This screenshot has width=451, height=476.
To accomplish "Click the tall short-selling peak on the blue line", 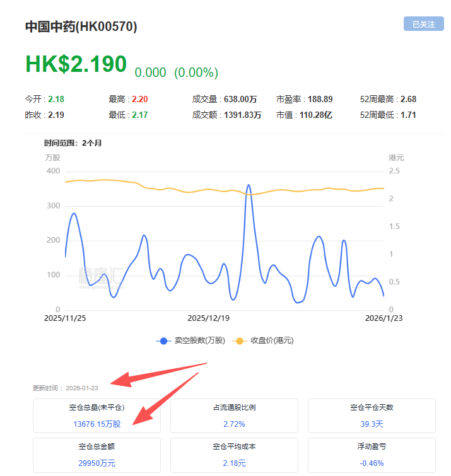I will (x=249, y=185).
